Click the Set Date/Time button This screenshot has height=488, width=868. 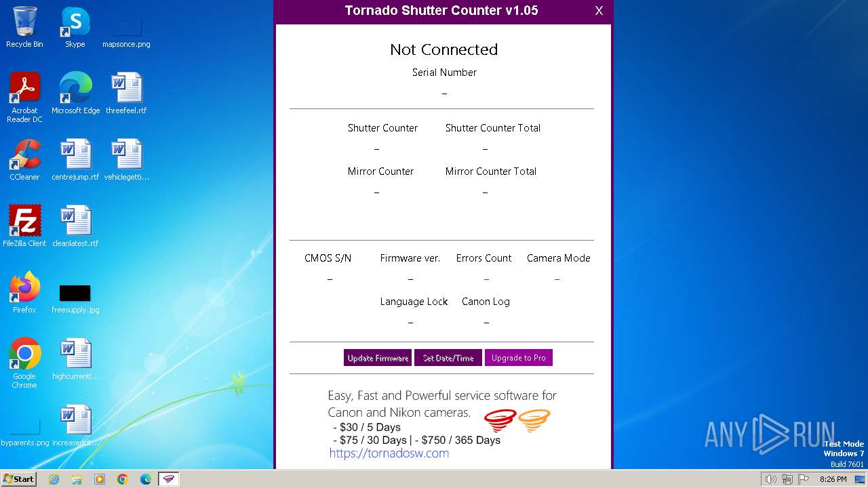pyautogui.click(x=448, y=358)
